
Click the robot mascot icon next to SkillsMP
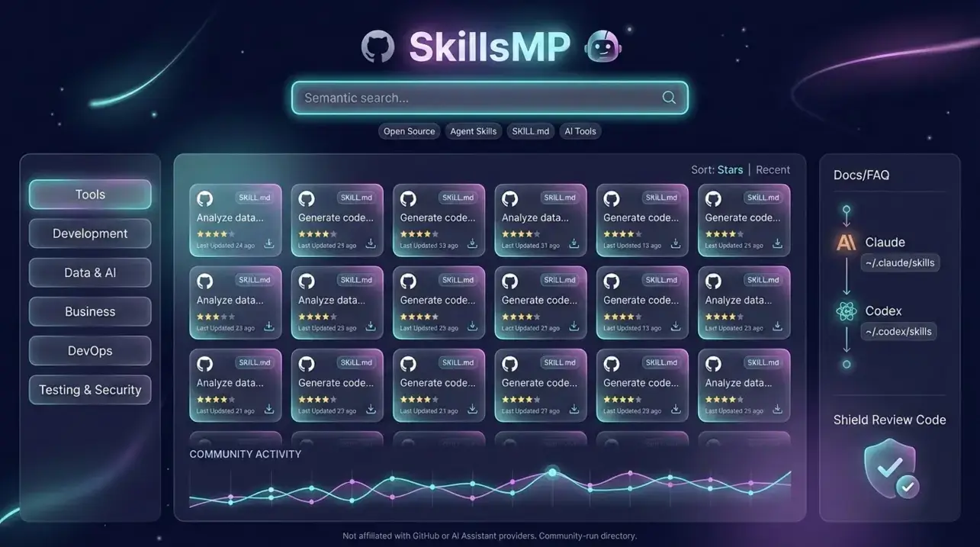[602, 47]
